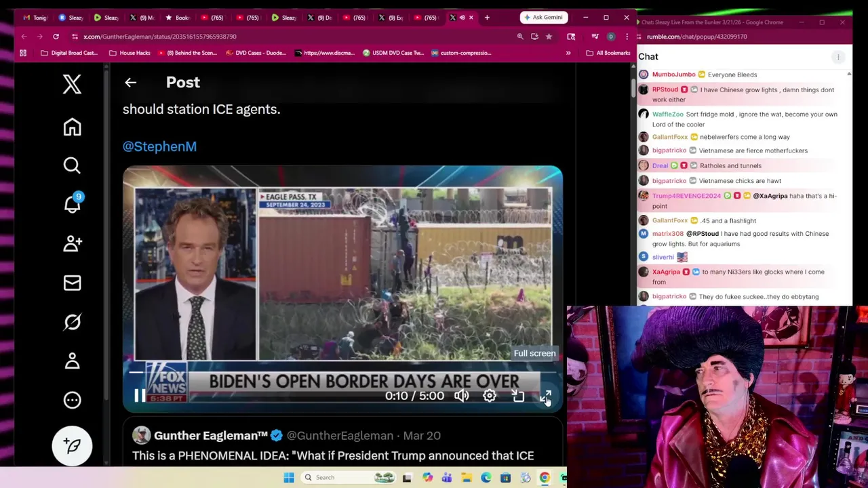Open Task View on taskbar
The image size is (868, 488).
coord(407,478)
